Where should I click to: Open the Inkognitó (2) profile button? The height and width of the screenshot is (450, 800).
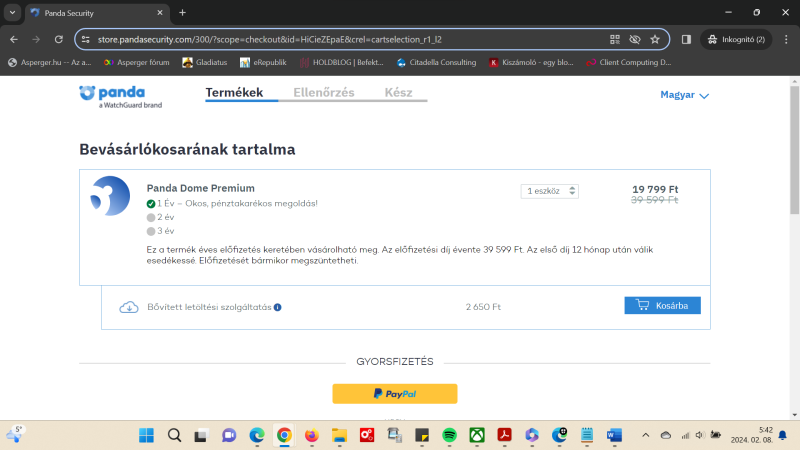click(736, 39)
